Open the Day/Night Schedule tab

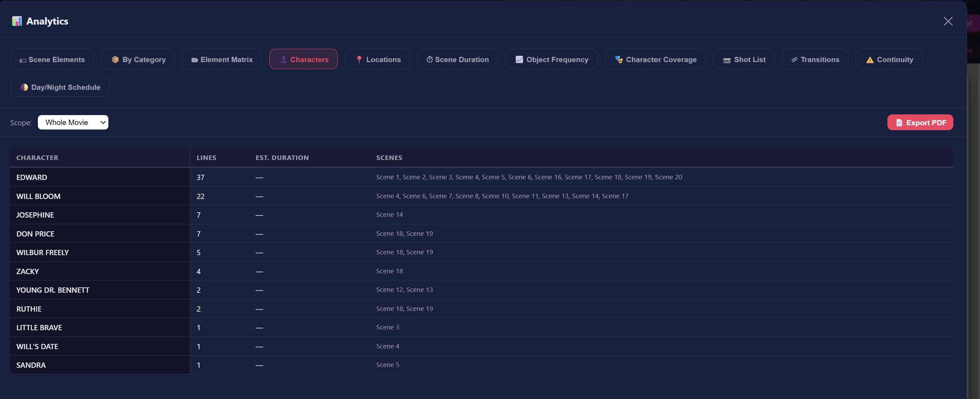60,87
